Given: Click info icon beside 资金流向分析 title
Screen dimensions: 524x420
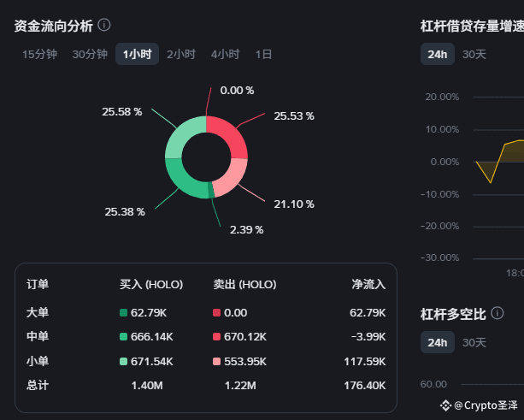Looking at the screenshot, I should [x=104, y=25].
